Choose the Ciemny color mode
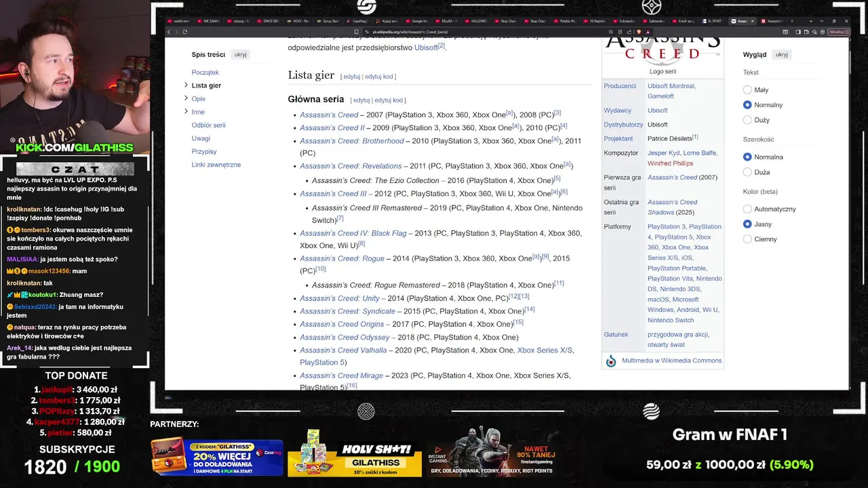Viewport: 868px width, 488px height. coord(747,239)
